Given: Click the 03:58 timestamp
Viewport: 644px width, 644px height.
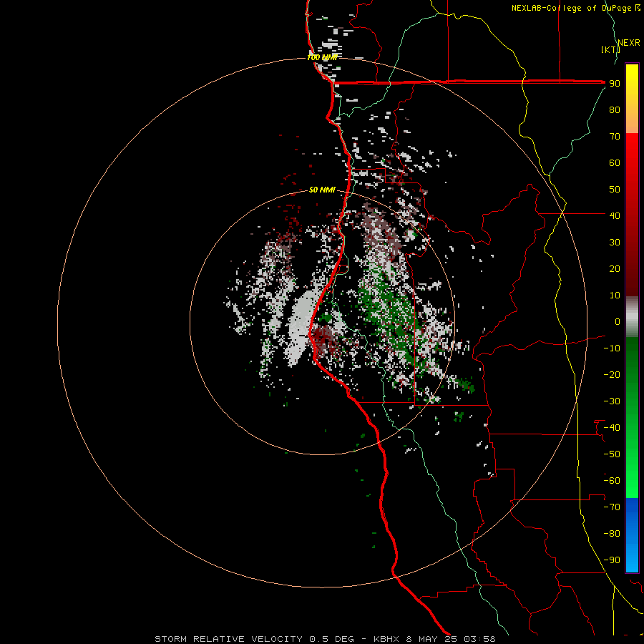Looking at the screenshot, I should [479, 639].
